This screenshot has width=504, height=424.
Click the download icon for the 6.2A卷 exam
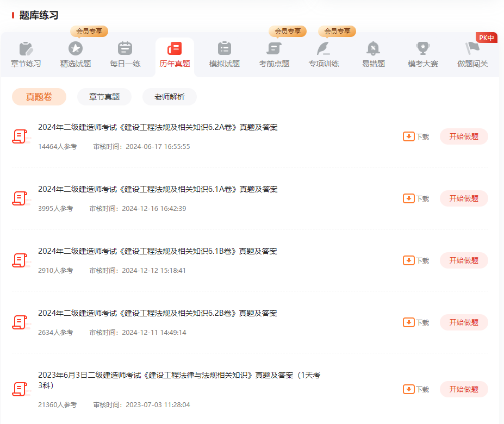pyautogui.click(x=408, y=136)
